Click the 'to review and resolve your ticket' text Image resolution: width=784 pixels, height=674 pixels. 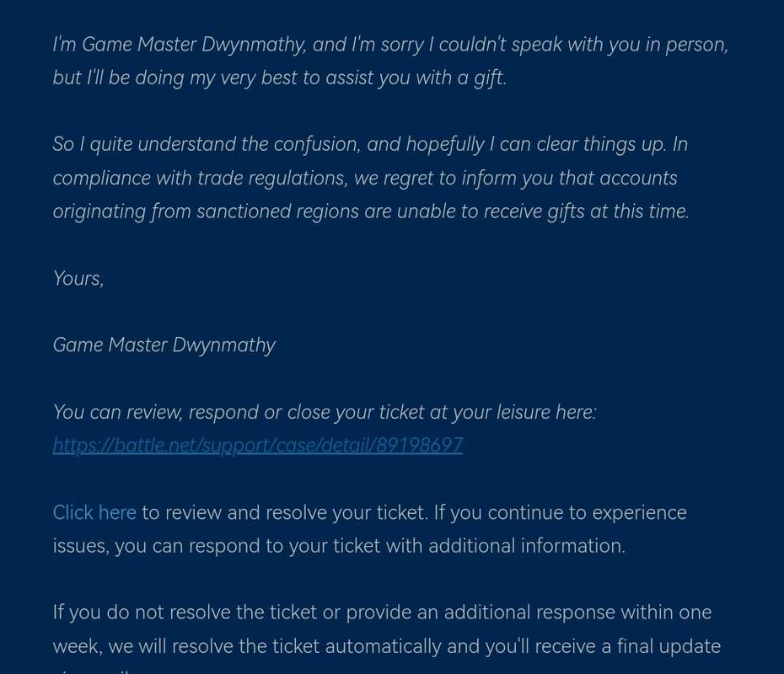coord(285,513)
